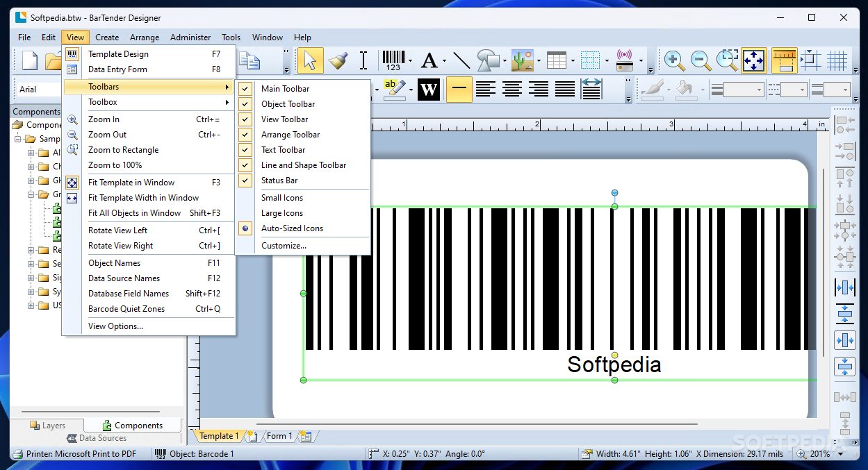The image size is (868, 470).
Task: Click Printer: Microsoft Print to PDF status
Action: pos(74,454)
